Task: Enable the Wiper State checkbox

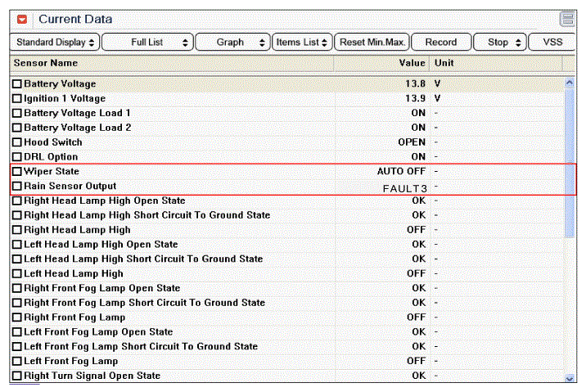Action: [x=17, y=172]
